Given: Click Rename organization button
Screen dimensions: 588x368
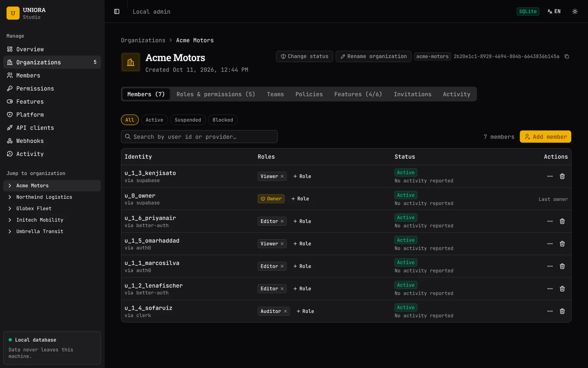Looking at the screenshot, I should (373, 56).
